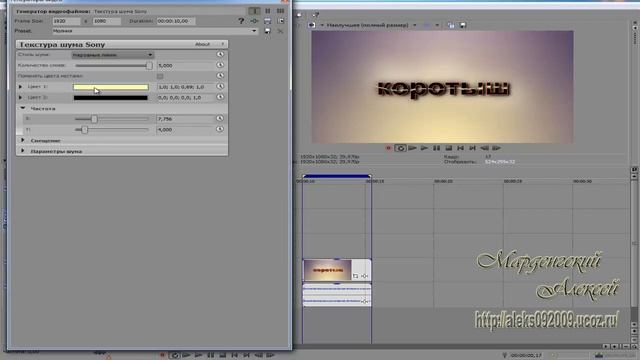The image size is (640, 360).
Task: Open the Preset dropdown list
Action: point(254,31)
